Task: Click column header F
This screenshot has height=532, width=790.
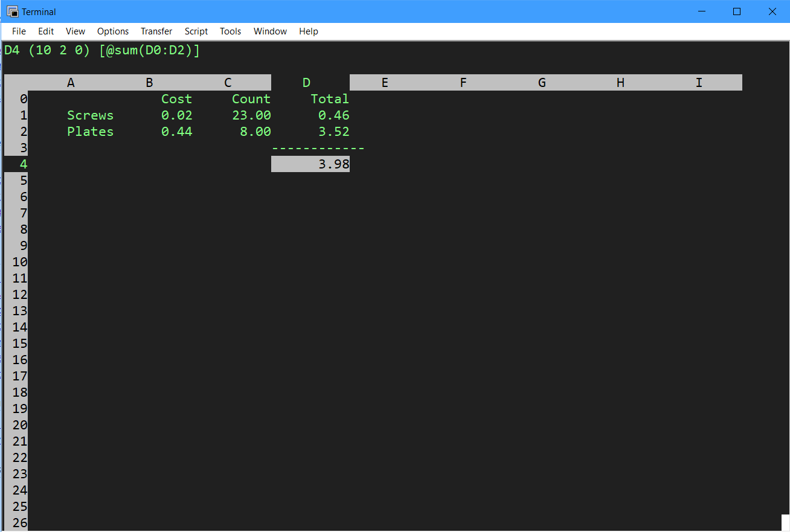Action: click(463, 83)
